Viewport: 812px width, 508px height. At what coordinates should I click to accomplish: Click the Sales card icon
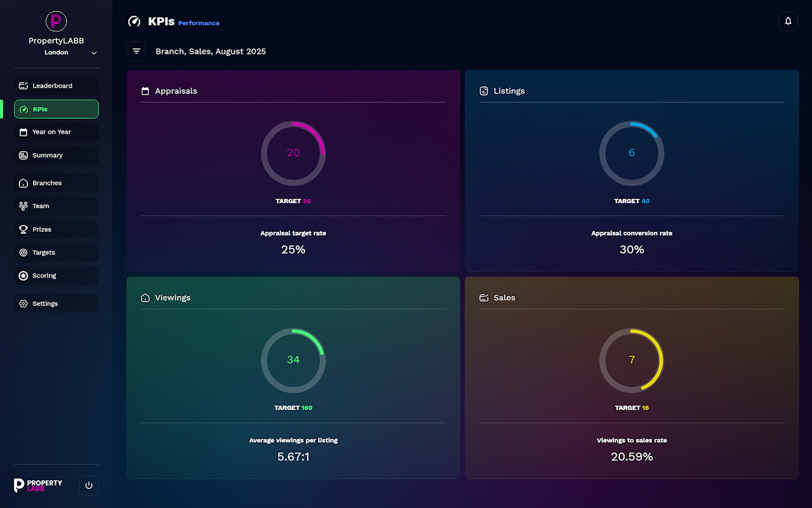(484, 298)
